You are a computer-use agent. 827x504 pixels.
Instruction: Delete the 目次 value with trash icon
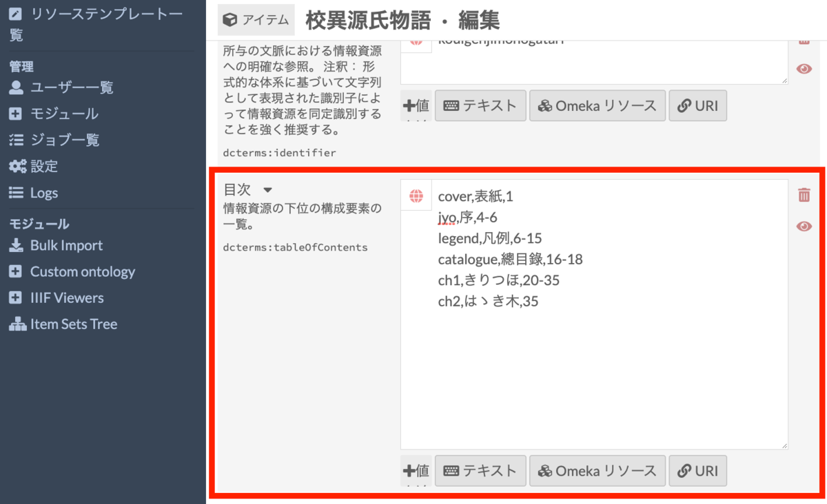click(804, 196)
